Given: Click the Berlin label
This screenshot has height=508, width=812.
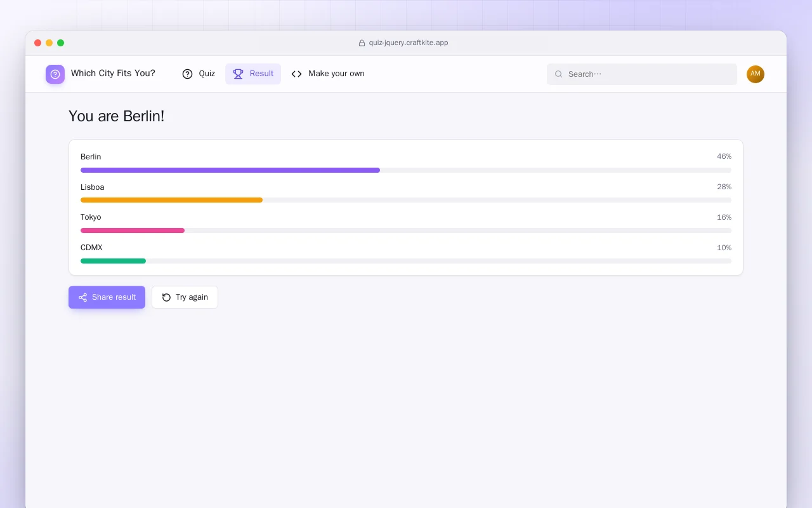Looking at the screenshot, I should 91,157.
